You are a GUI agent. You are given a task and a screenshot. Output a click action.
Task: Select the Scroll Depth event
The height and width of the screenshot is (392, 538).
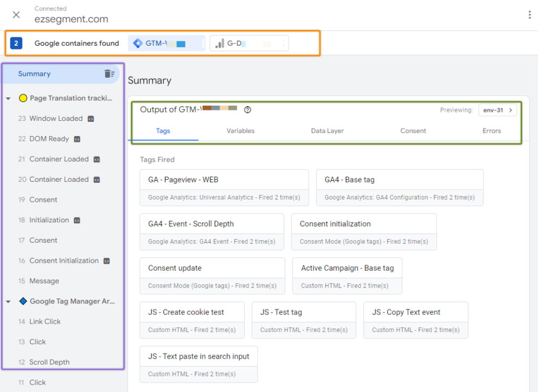[49, 362]
